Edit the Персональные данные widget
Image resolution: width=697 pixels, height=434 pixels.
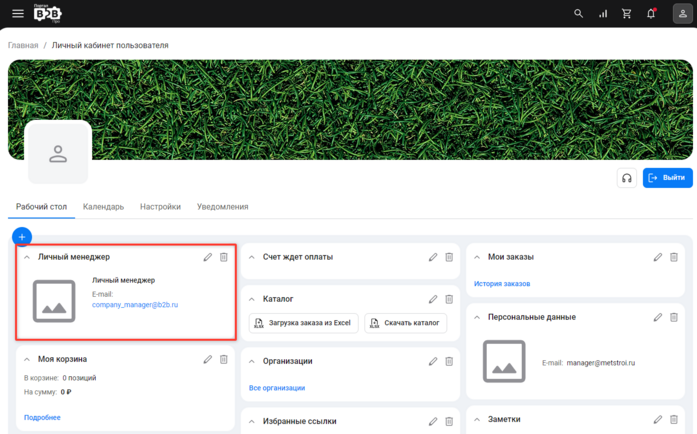click(658, 317)
